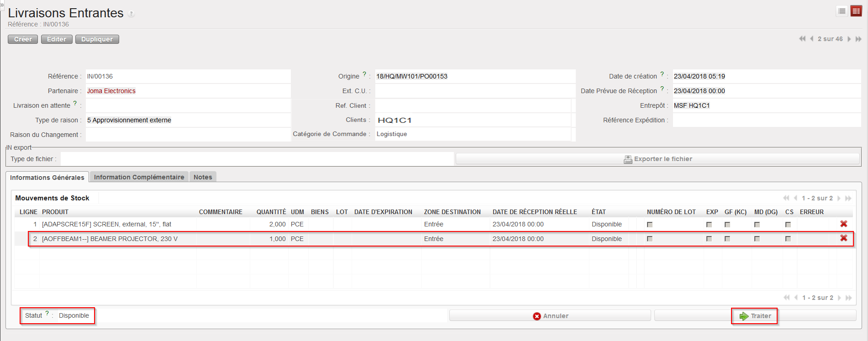The width and height of the screenshot is (868, 341).
Task: Switch to list view icon
Action: [842, 11]
